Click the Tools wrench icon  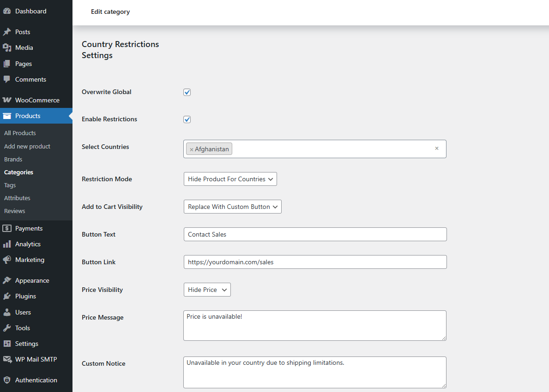point(7,328)
